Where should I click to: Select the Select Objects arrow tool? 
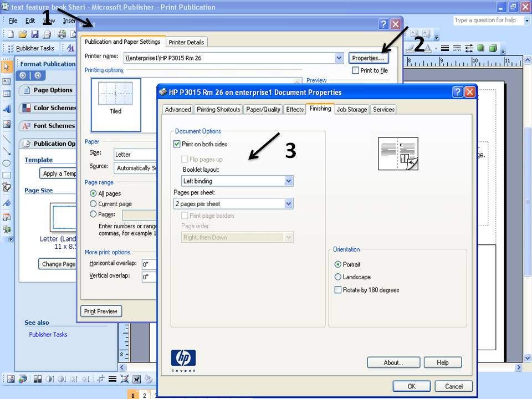[7, 66]
